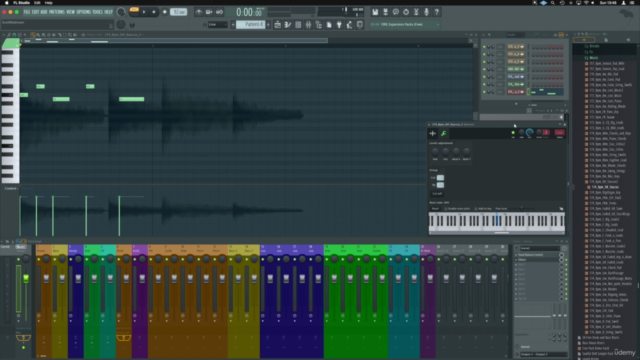Image resolution: width=640 pixels, height=360 pixels.
Task: Stop playback in the transport
Action: click(x=154, y=12)
